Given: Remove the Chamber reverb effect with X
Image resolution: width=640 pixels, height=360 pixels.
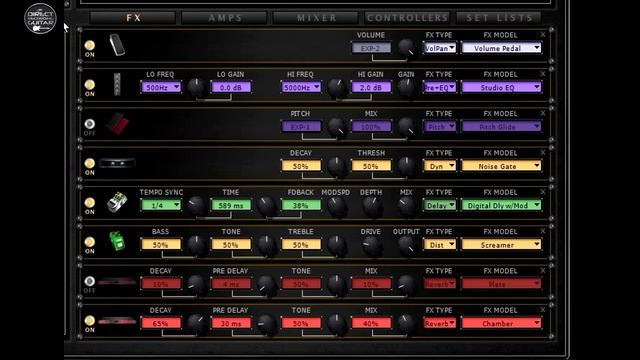Looking at the screenshot, I should 543,310.
